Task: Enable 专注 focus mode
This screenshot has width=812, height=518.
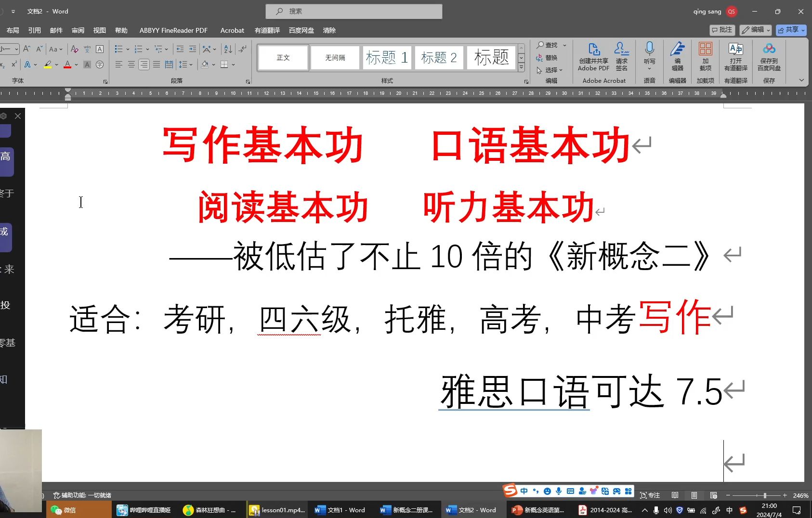Action: (650, 495)
